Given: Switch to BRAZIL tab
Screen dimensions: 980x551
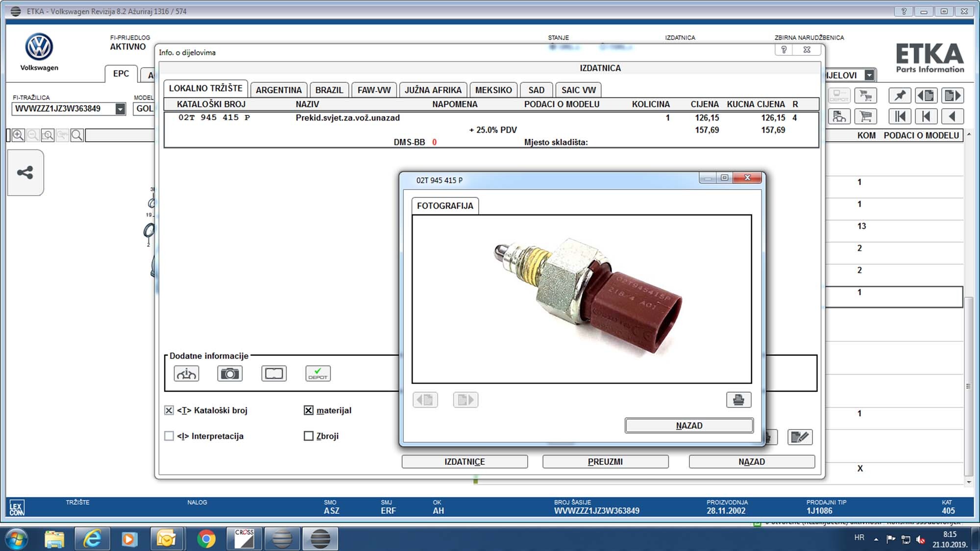Looking at the screenshot, I should click(329, 90).
